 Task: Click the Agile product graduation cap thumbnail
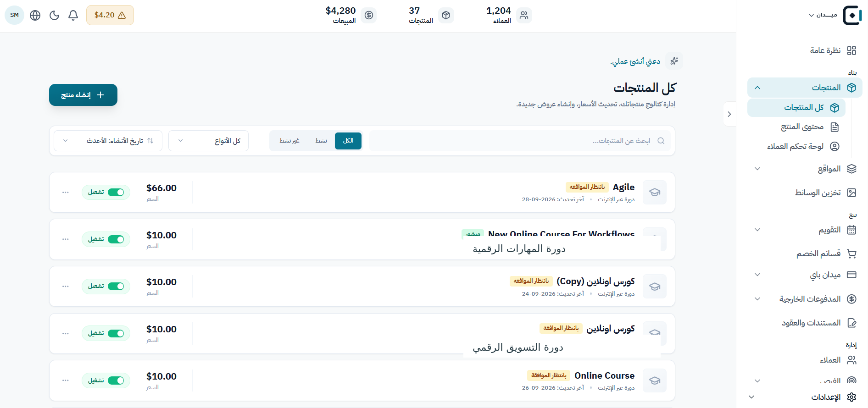click(655, 193)
